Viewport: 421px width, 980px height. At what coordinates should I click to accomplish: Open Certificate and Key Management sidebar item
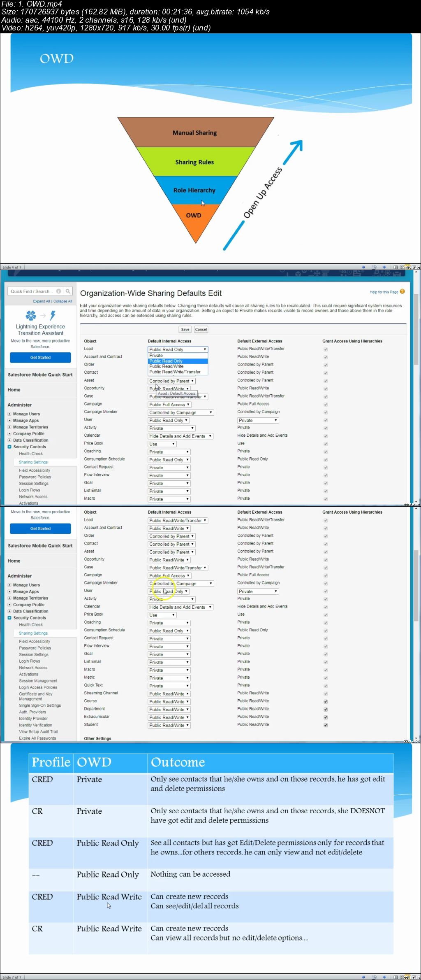point(36,696)
